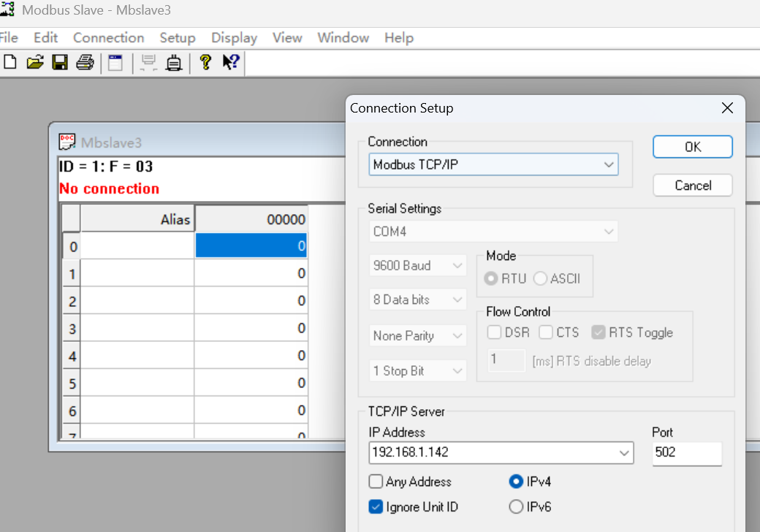
Task: Click the yellow question mark About icon
Action: click(x=205, y=63)
